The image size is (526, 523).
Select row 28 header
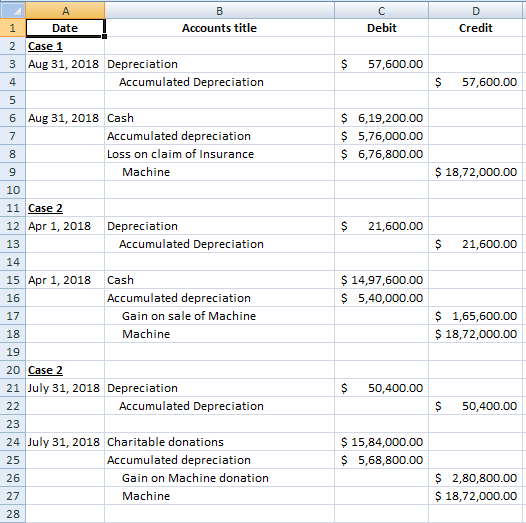12,514
